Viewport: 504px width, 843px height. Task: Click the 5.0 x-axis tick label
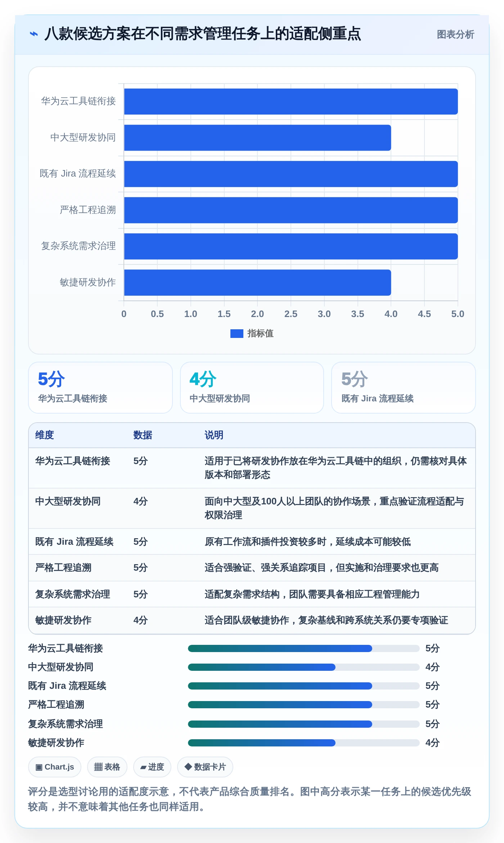[x=458, y=314]
